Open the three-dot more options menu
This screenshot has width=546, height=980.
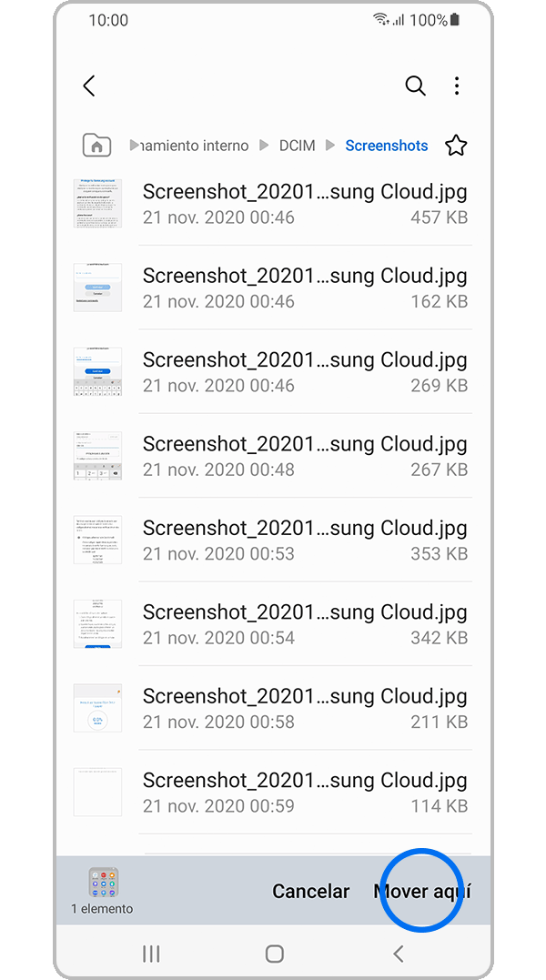coord(457,86)
